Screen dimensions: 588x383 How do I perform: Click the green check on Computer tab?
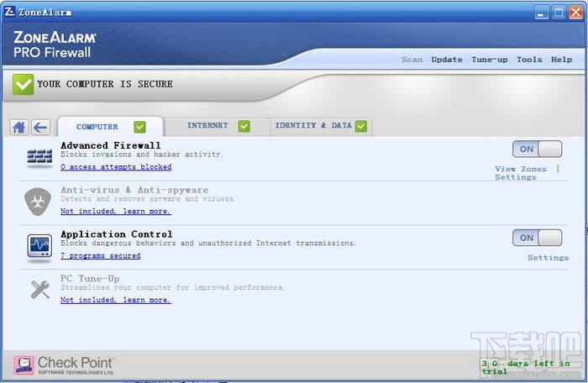pyautogui.click(x=139, y=127)
